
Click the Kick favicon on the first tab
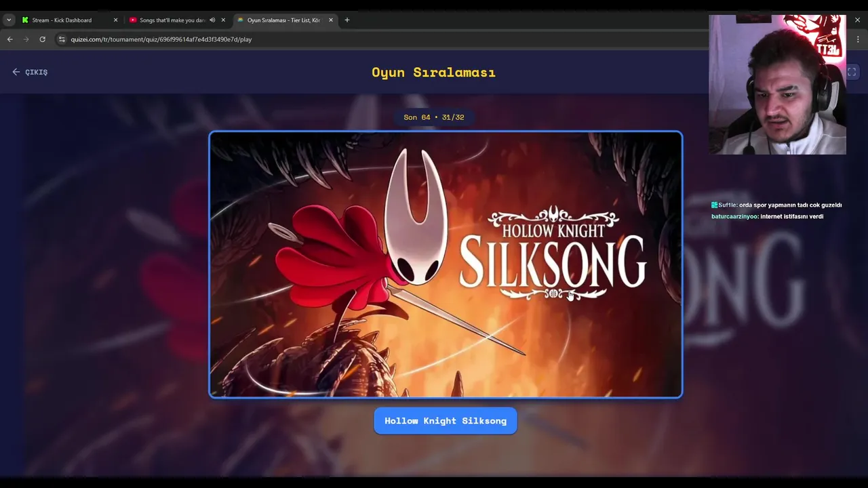(x=25, y=20)
